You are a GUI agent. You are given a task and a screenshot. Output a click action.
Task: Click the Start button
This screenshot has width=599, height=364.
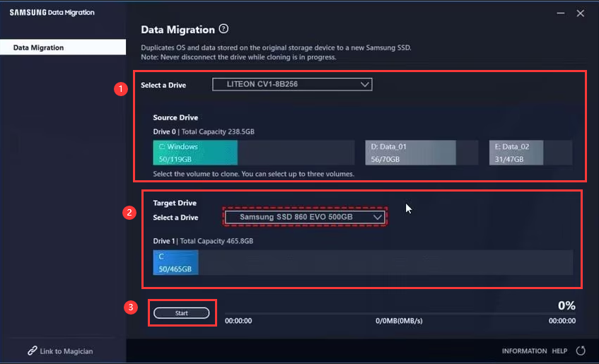[x=182, y=313]
